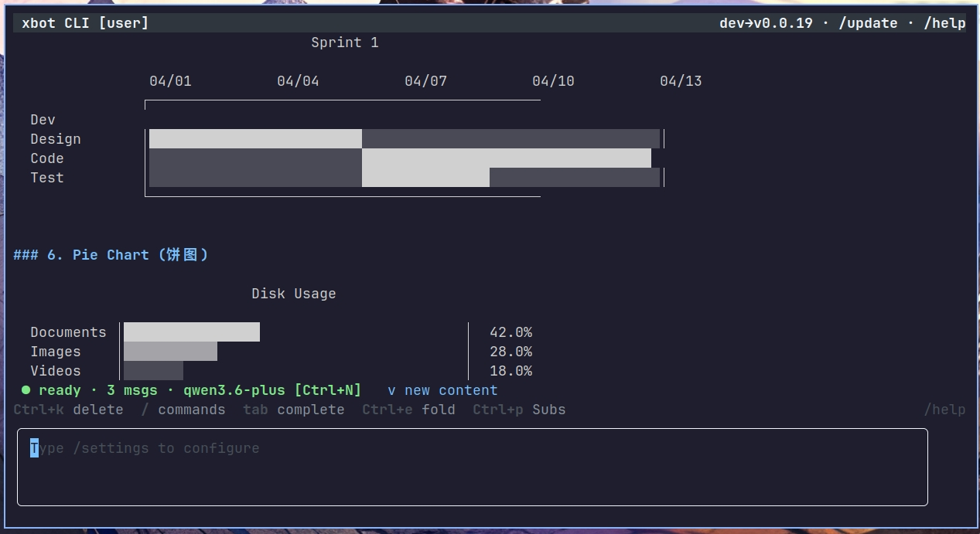Viewport: 980px width, 534px height.
Task: Click the '6. Pie Chart' heading
Action: point(111,255)
